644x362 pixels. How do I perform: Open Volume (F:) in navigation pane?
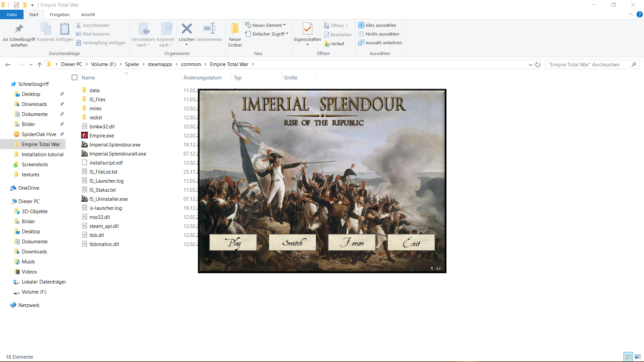(x=34, y=292)
